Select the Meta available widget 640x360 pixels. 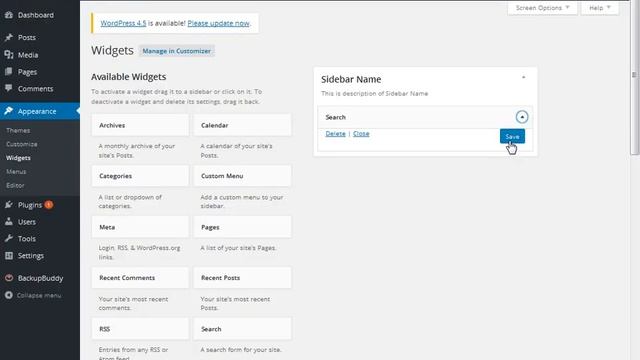pyautogui.click(x=140, y=227)
